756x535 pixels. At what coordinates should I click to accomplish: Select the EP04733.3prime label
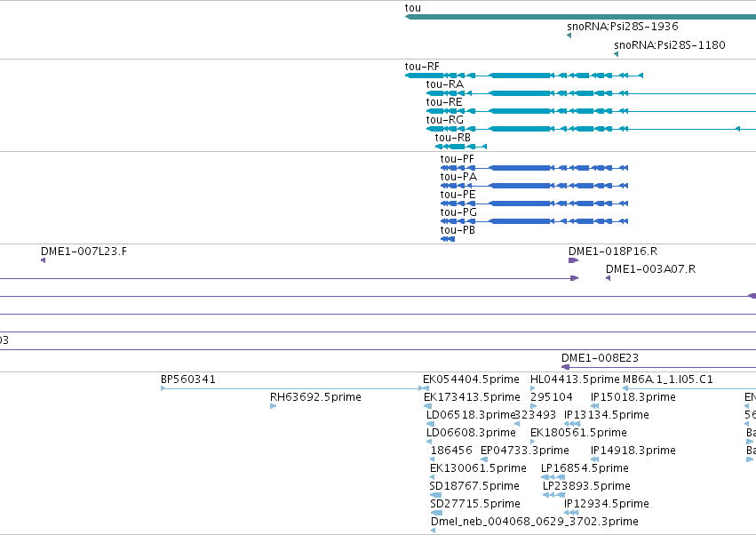click(x=524, y=451)
